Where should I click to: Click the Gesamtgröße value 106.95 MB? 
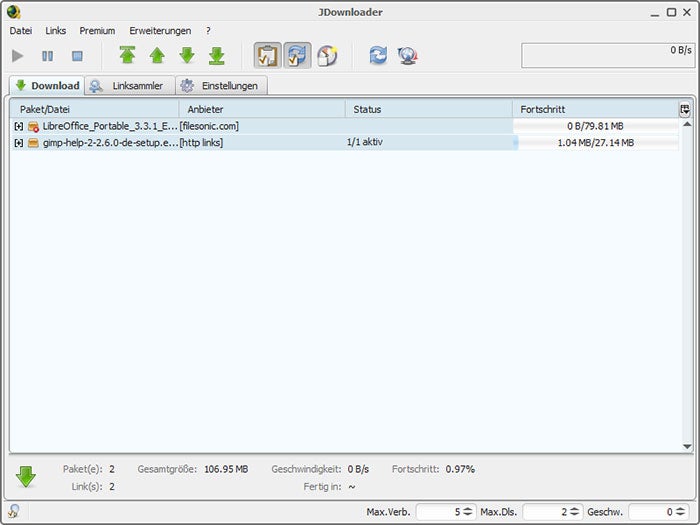226,470
